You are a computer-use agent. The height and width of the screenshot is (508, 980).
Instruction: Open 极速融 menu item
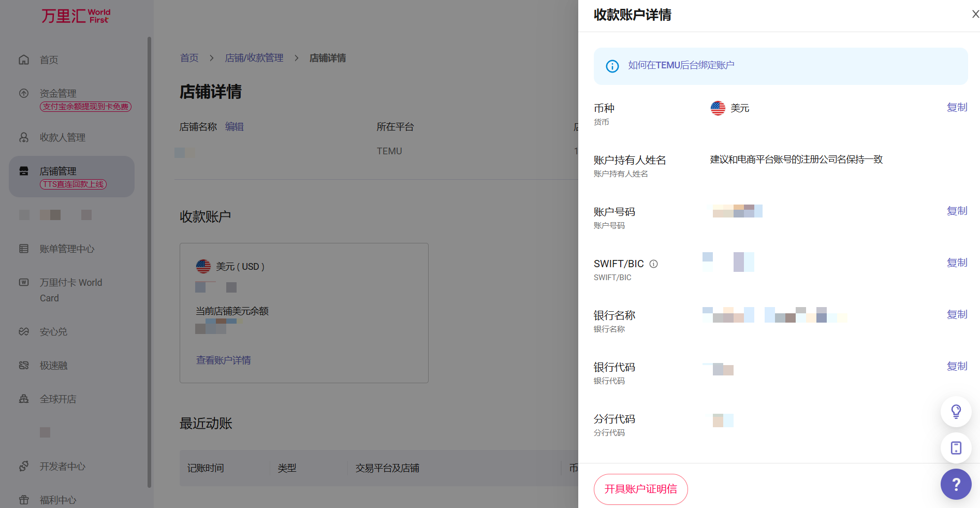tap(53, 365)
